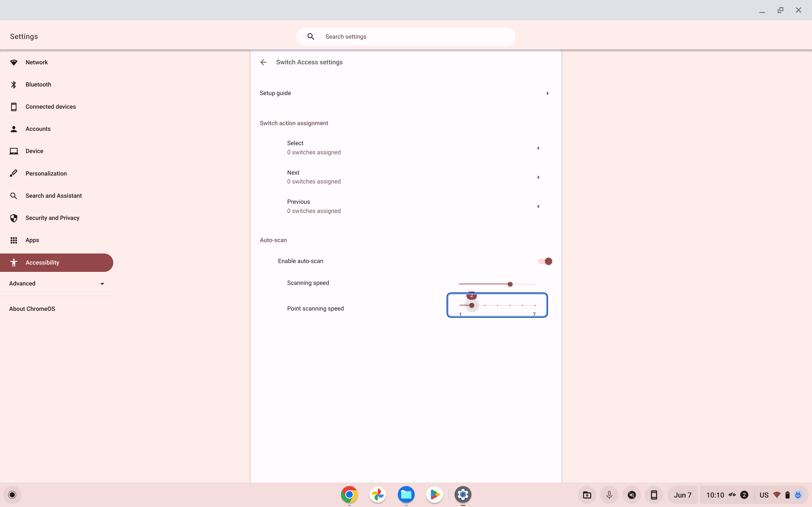Viewport: 812px width, 507px height.
Task: Disable the Enable auto-scan toggle
Action: click(544, 261)
